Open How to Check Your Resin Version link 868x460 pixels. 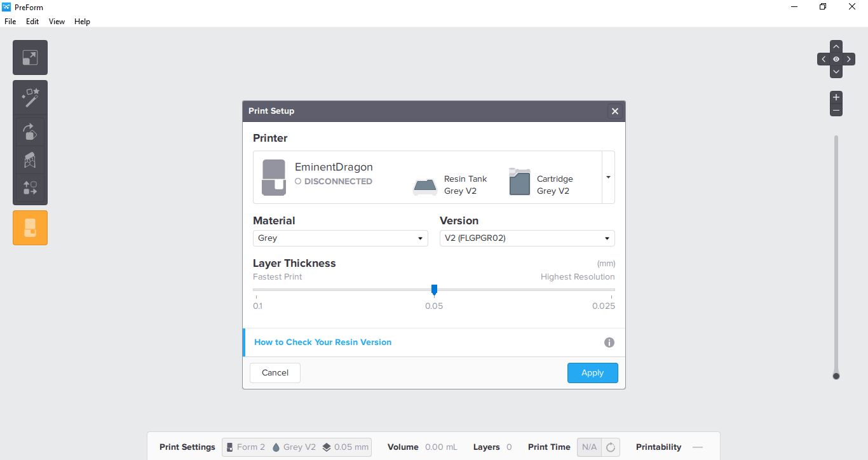click(x=323, y=342)
